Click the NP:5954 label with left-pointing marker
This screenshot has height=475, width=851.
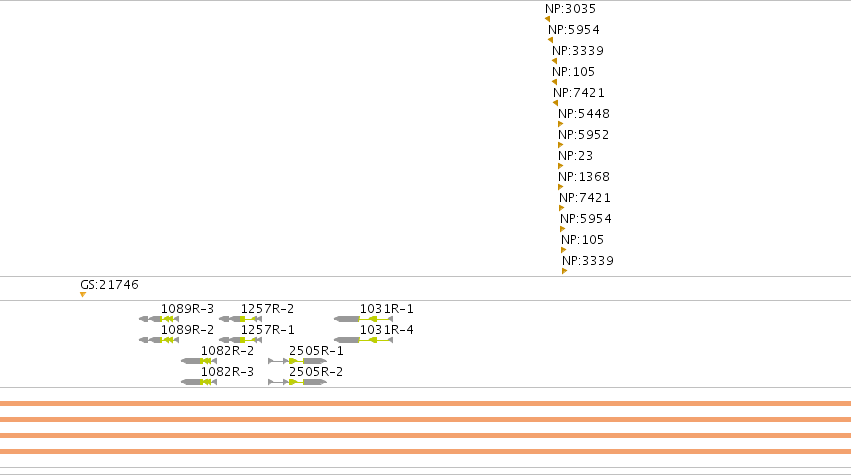(574, 30)
